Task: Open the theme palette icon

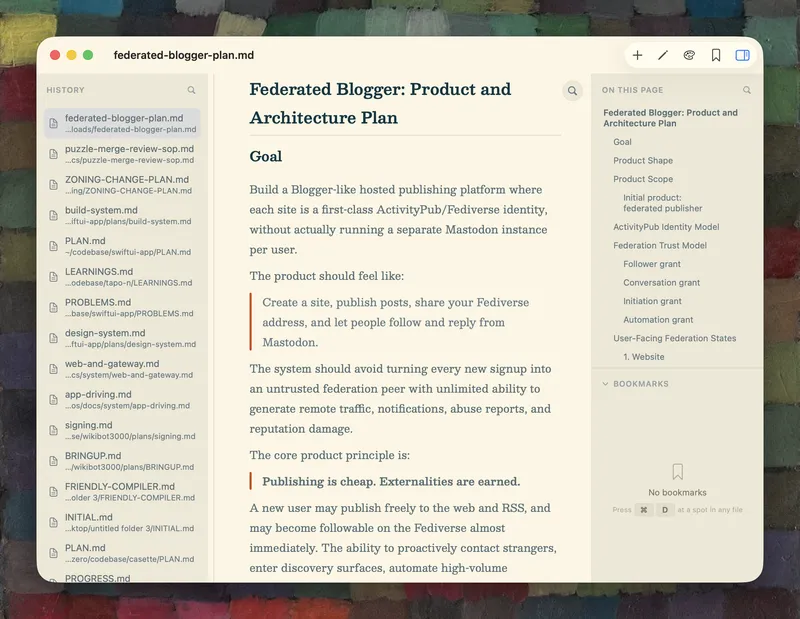Action: tap(689, 55)
